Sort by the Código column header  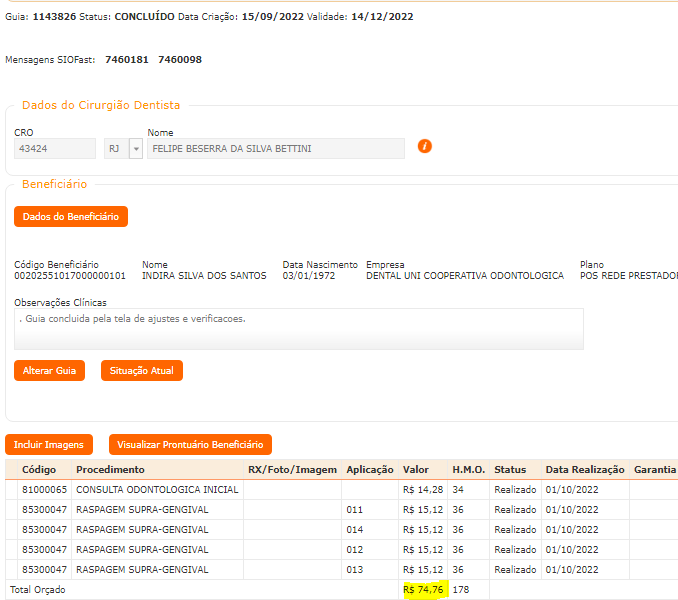40,470
